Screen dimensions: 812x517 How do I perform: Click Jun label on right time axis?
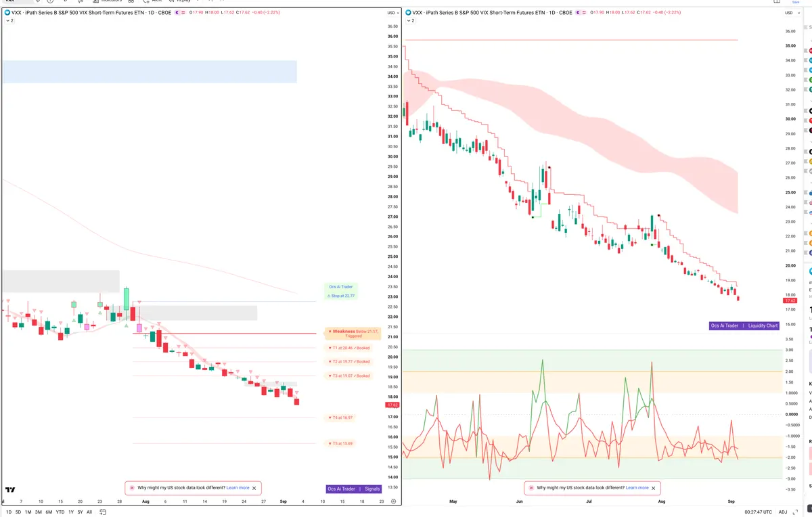[520, 501]
